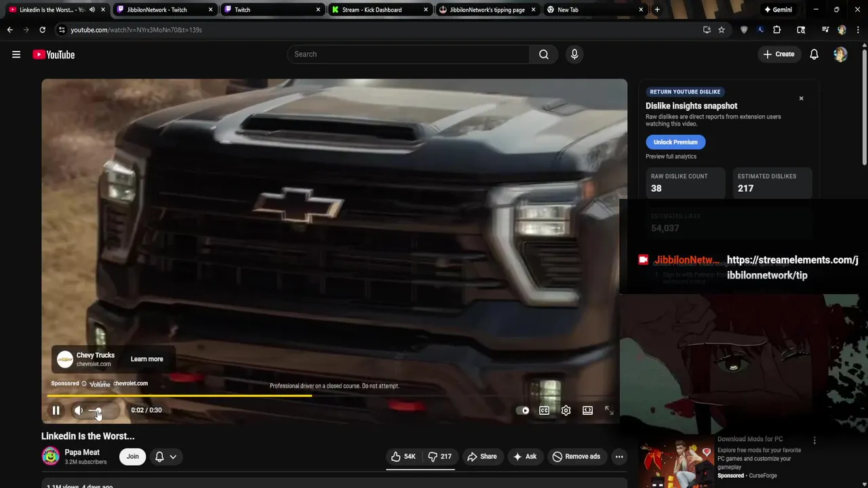The width and height of the screenshot is (868, 488).
Task: Open Chrome three-dot menu
Action: coord(858,30)
